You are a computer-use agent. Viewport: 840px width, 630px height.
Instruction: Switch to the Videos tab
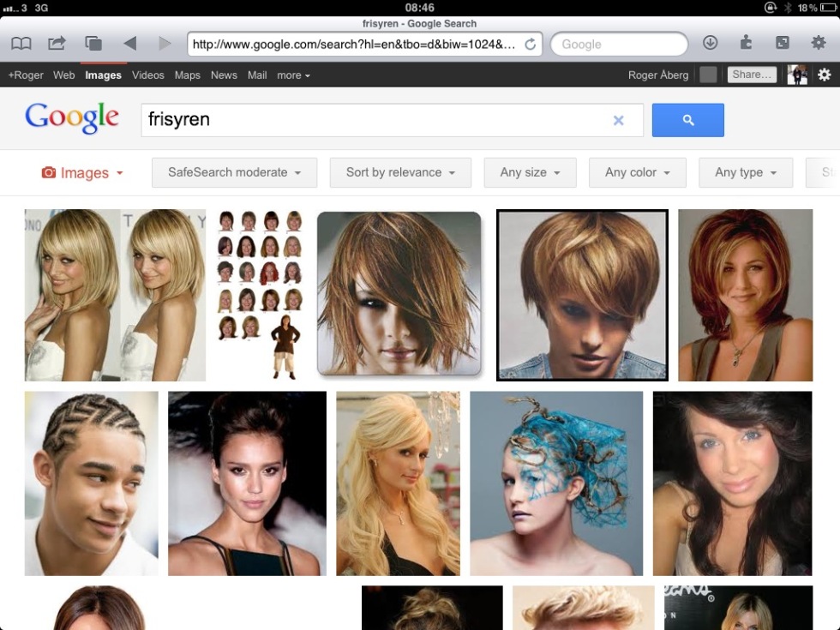tap(147, 75)
